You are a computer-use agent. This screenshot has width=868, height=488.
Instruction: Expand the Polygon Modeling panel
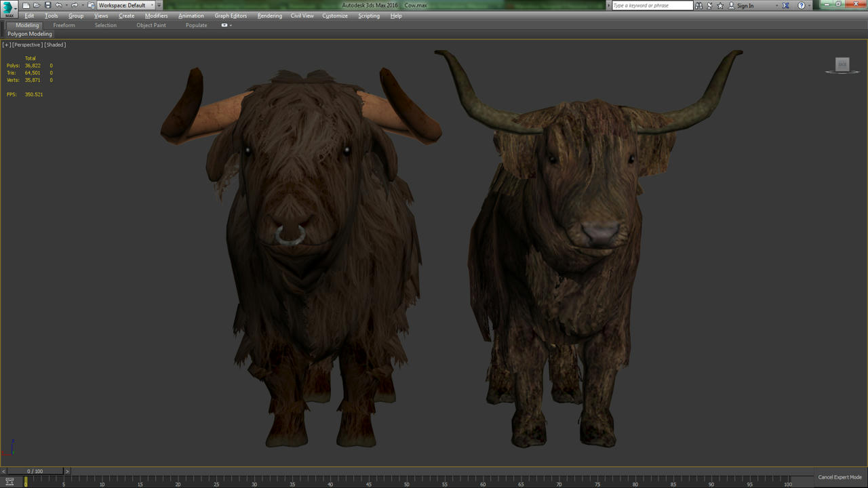30,34
